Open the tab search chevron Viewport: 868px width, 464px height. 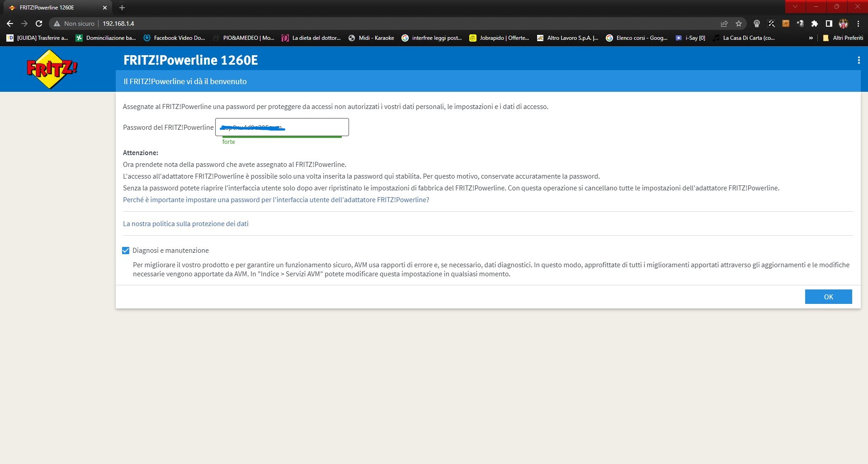pyautogui.click(x=795, y=6)
